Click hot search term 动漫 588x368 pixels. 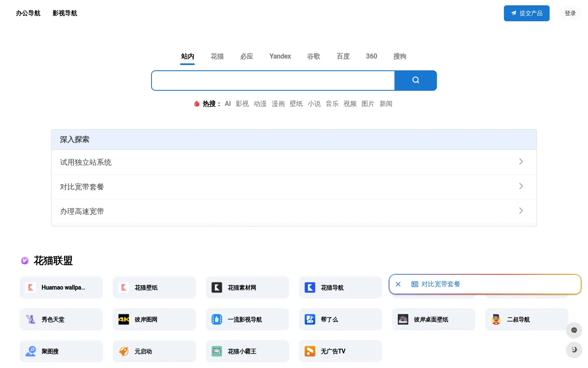click(x=260, y=104)
